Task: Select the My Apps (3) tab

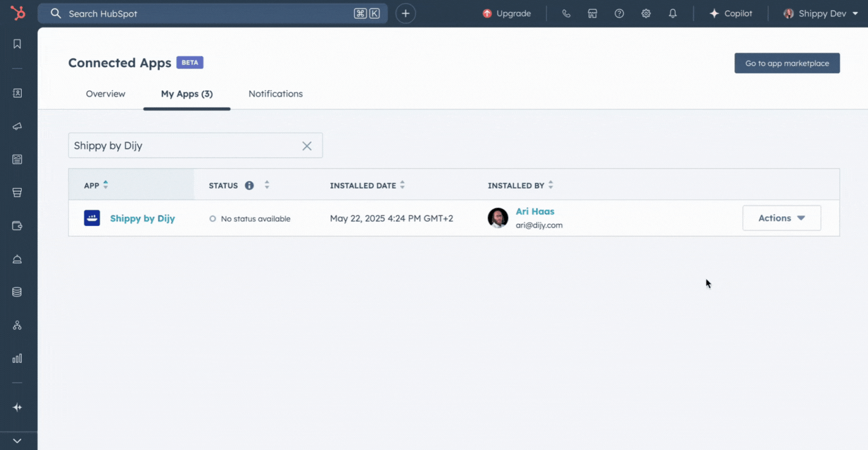Action: tap(187, 94)
